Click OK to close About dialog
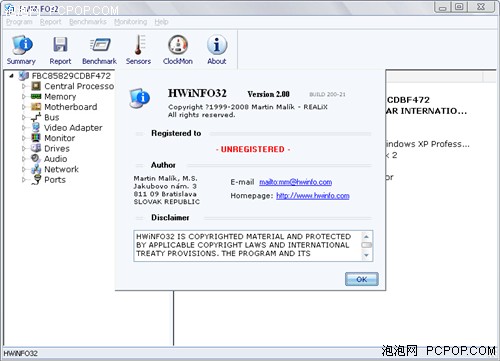 pyautogui.click(x=362, y=279)
